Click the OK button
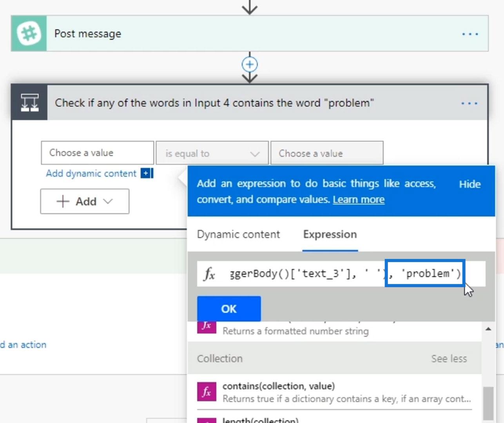This screenshot has width=504, height=423. click(229, 309)
